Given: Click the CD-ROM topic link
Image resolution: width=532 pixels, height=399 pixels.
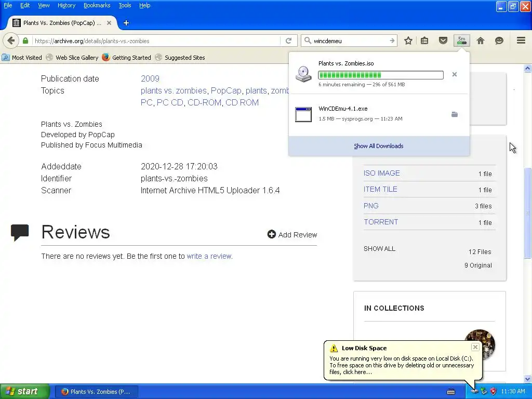Looking at the screenshot, I should point(204,102).
